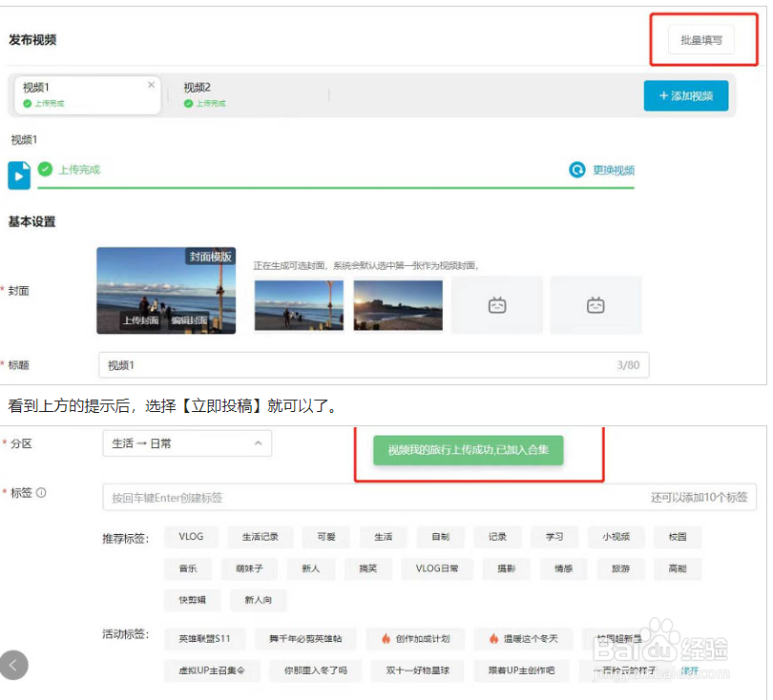Add the 可爱 recommended tag

[x=325, y=537]
